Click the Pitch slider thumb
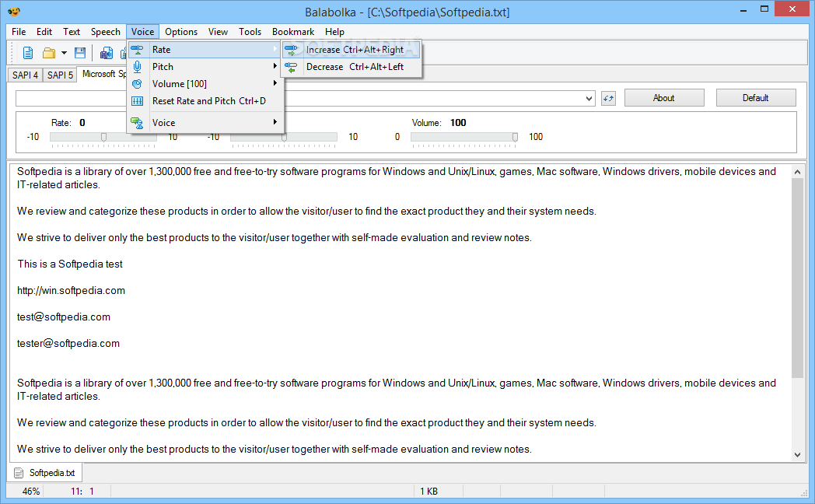 285,137
